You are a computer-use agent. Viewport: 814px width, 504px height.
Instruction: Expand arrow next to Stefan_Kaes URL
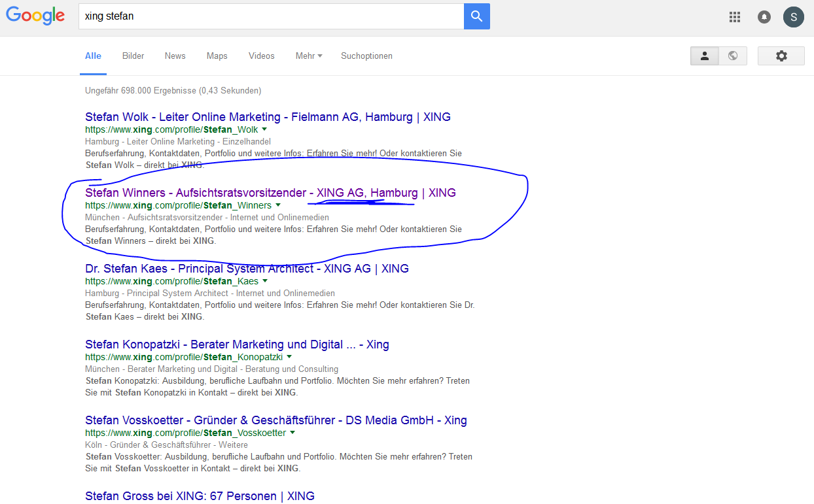(264, 281)
